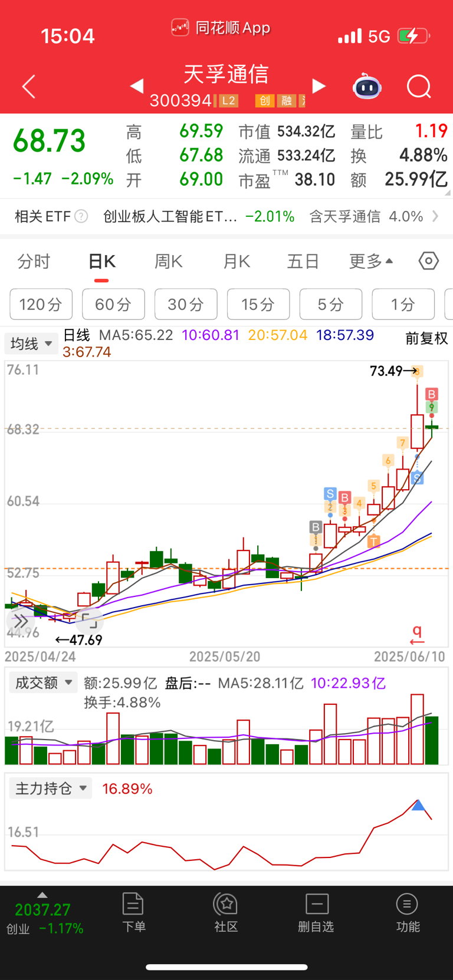Expand chart with double-arrow button
453x980 pixels.
[x=21, y=621]
